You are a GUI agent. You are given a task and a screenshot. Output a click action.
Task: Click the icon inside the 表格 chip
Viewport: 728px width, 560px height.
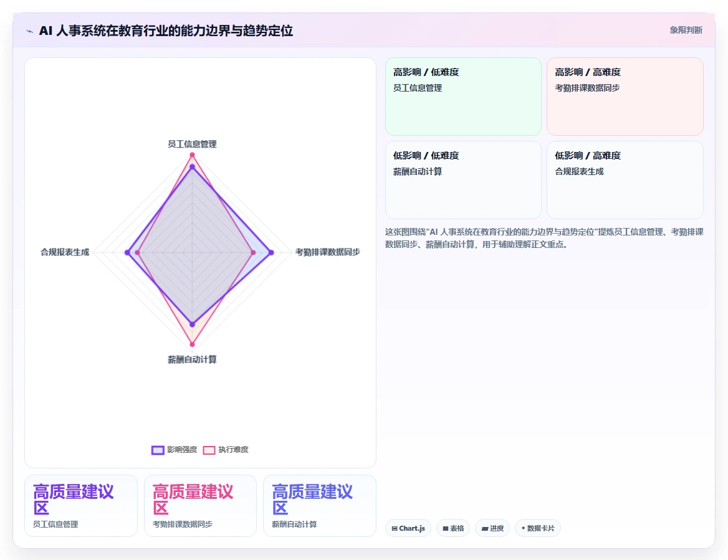pos(445,528)
